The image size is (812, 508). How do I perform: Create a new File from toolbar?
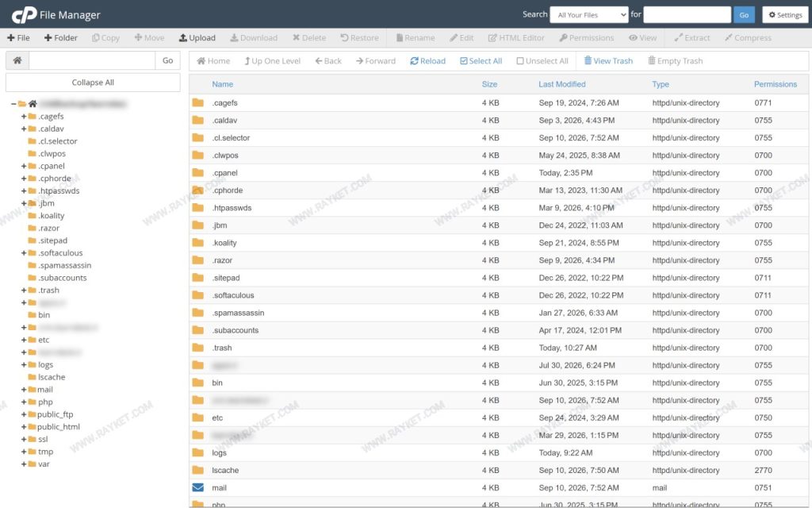(x=18, y=38)
